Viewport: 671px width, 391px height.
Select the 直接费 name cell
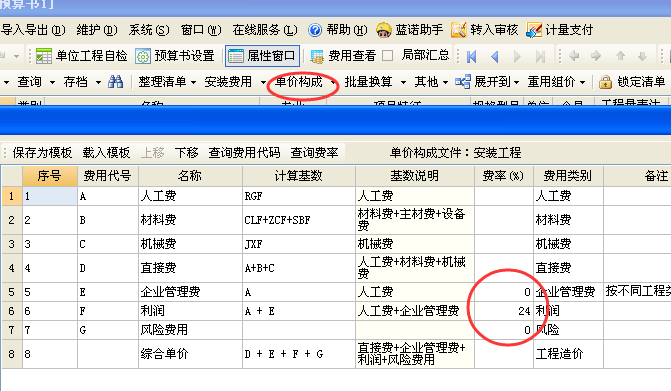point(190,268)
